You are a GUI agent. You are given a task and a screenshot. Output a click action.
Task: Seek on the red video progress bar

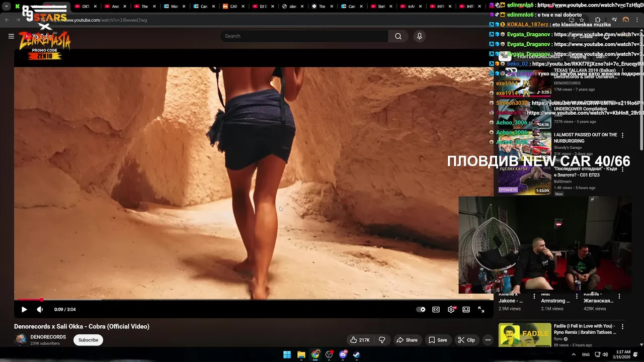point(254,300)
